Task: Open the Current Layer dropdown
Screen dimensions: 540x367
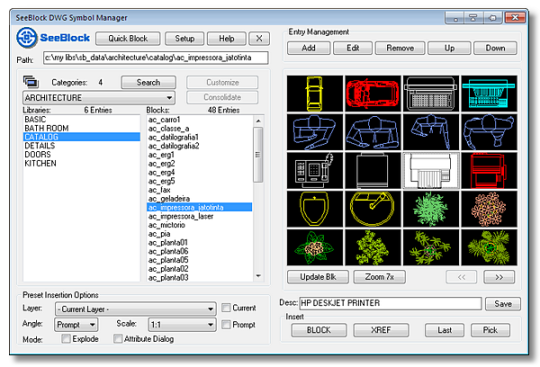Action: [135, 309]
